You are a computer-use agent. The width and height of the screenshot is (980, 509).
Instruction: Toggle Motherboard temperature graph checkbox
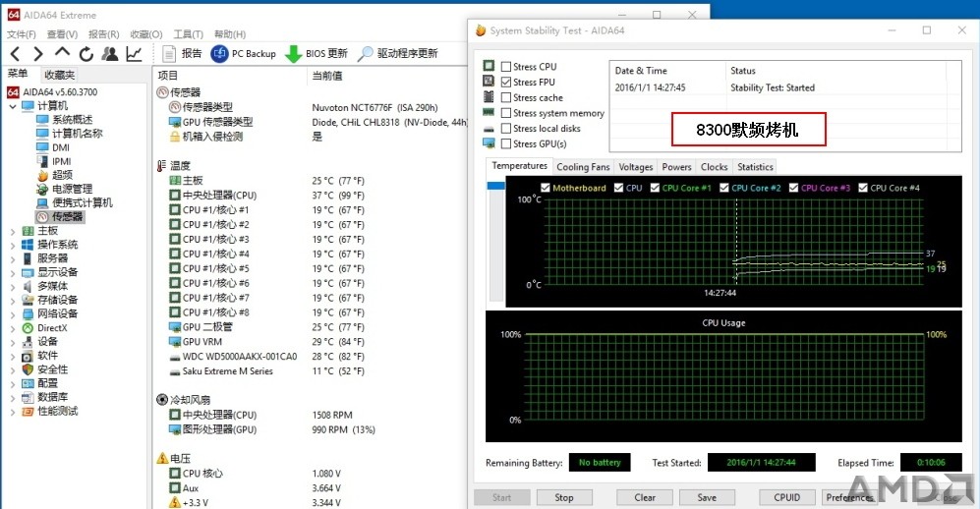(545, 188)
